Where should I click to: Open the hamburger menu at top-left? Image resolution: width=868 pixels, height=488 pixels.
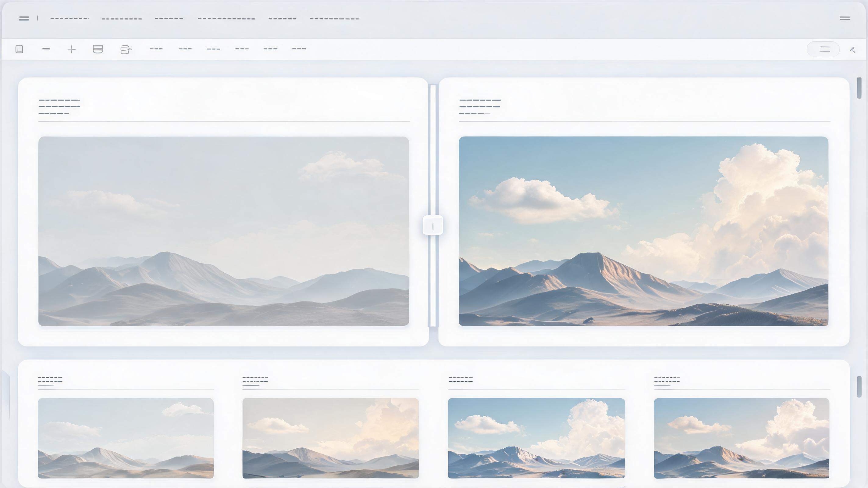[24, 19]
